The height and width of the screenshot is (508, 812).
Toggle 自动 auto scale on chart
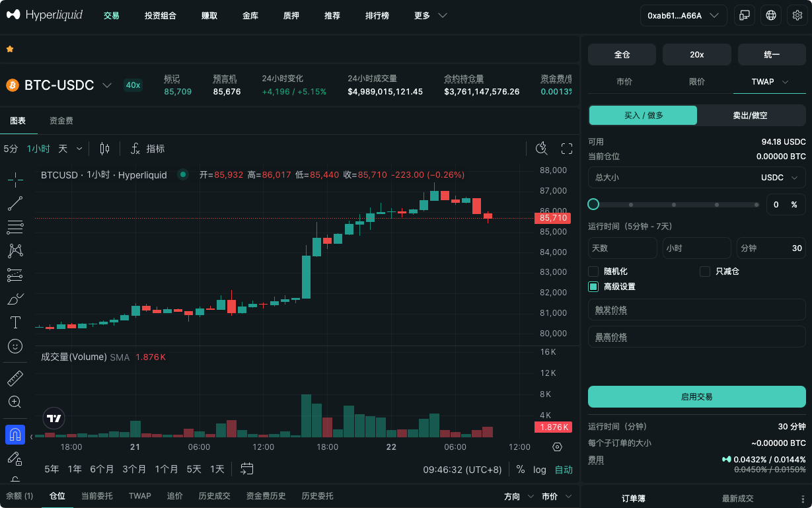coord(564,470)
